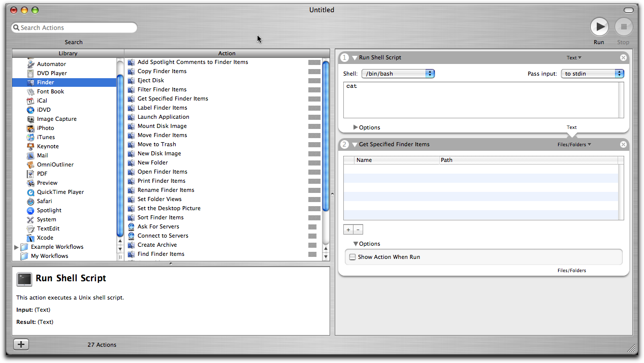644x363 pixels.
Task: Select the Launch Application action
Action: click(164, 117)
